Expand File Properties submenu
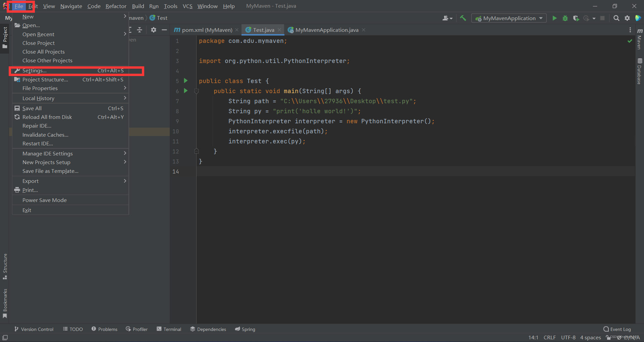This screenshot has height=342, width=644. point(70,88)
